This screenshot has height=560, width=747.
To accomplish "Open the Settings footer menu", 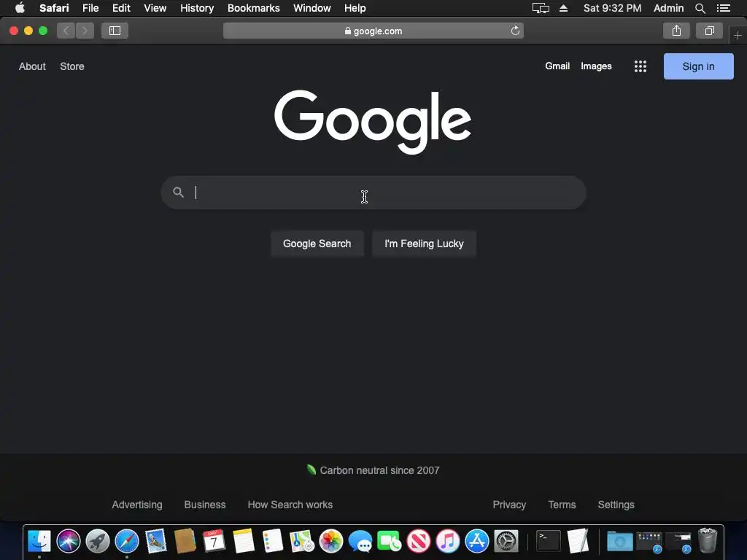I will coord(616,505).
